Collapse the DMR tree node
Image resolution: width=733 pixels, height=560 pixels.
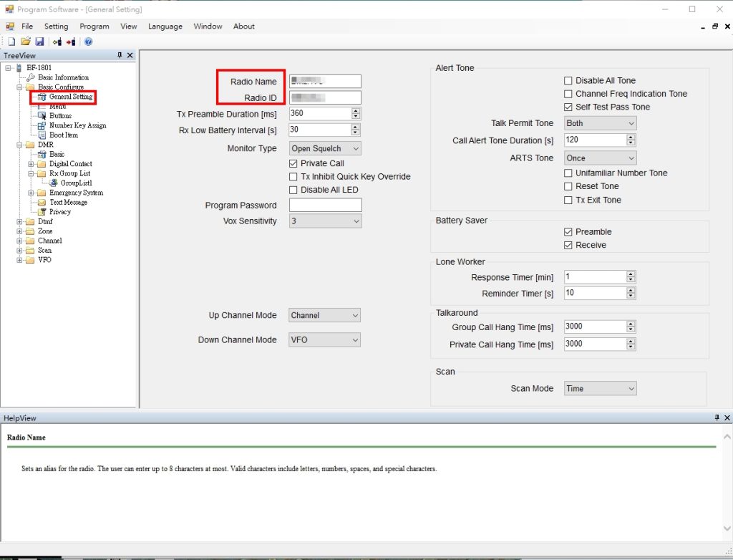click(x=19, y=145)
